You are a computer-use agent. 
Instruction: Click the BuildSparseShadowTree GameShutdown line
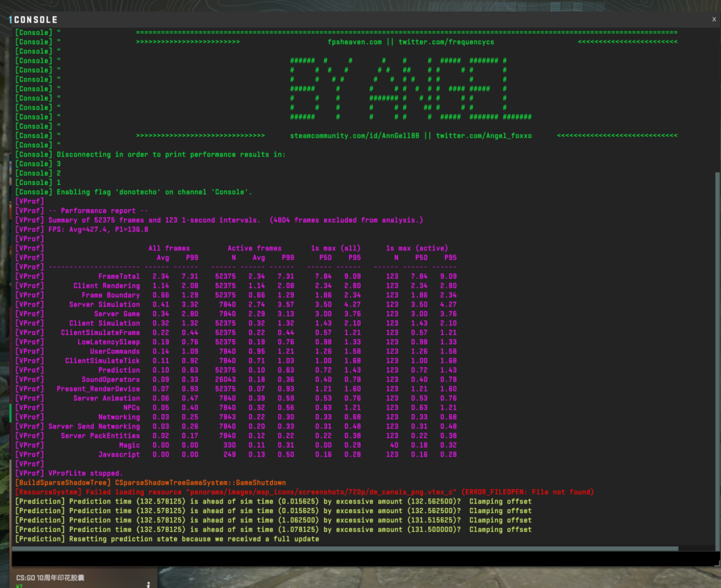click(x=151, y=483)
